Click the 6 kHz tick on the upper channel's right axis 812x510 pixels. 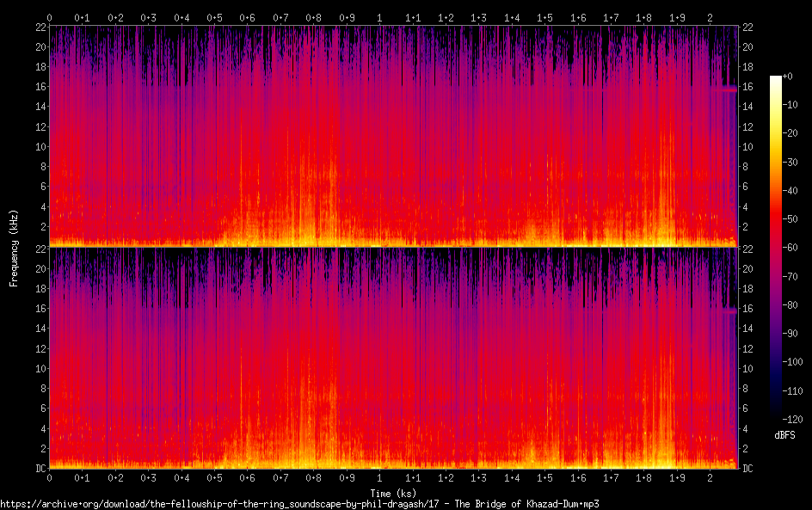coord(747,187)
